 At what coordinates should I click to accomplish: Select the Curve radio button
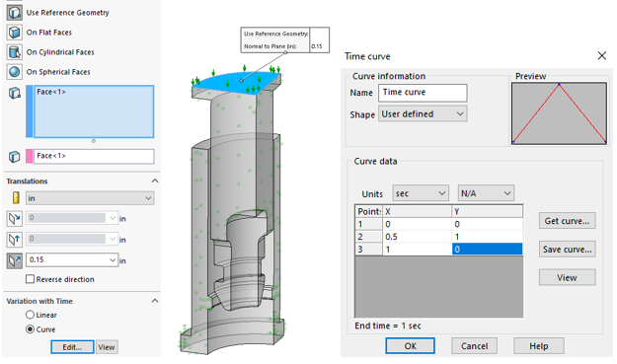(30, 329)
